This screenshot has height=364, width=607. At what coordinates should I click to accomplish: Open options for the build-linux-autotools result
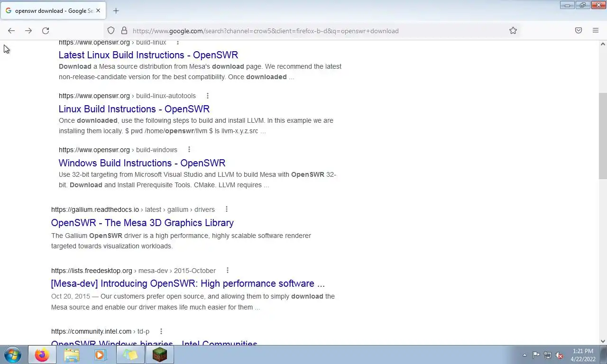207,96
